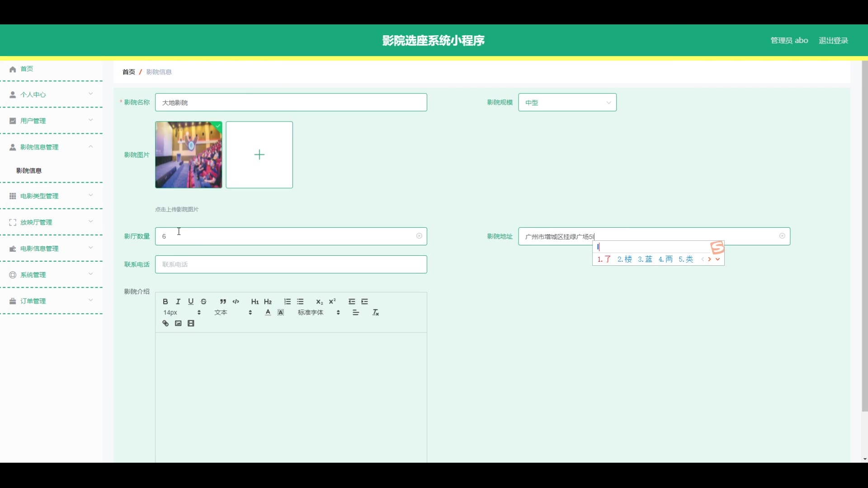Insert an image in the editor
868x488 pixels.
(x=178, y=324)
